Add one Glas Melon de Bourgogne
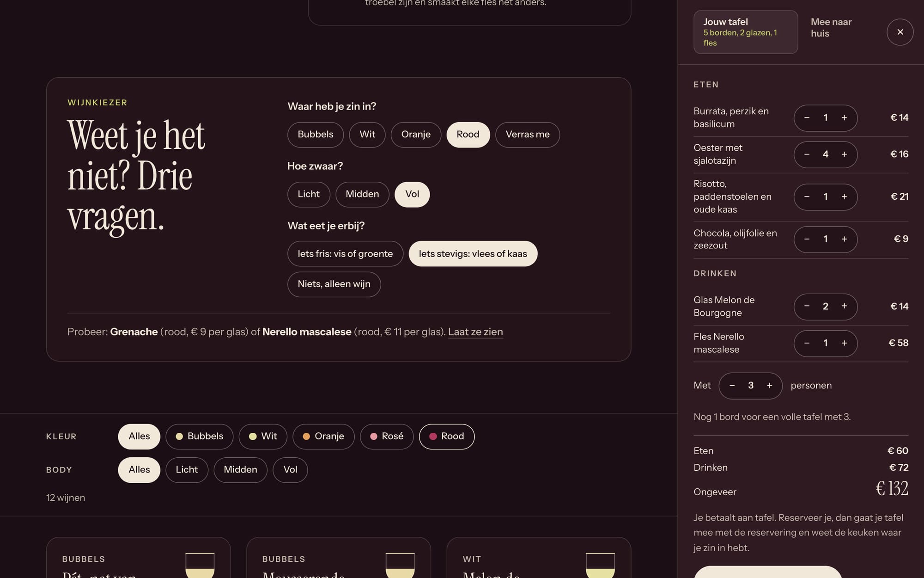Viewport: 924px width, 578px height. (x=844, y=307)
